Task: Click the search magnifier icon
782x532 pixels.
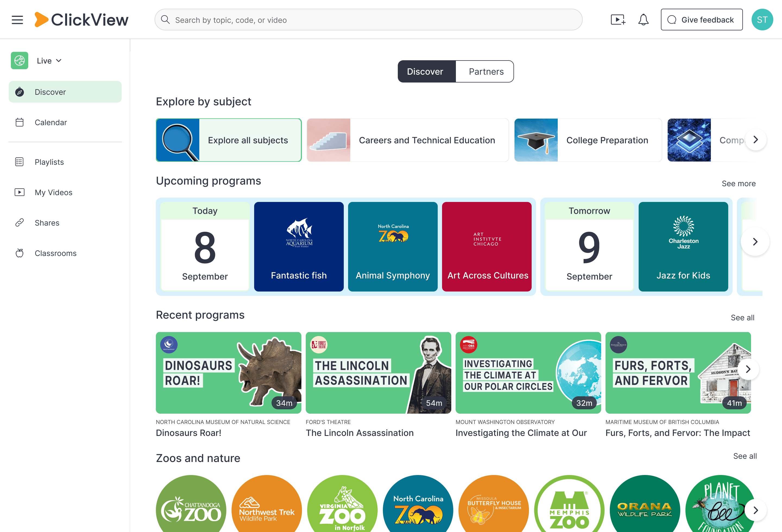Action: pyautogui.click(x=165, y=20)
